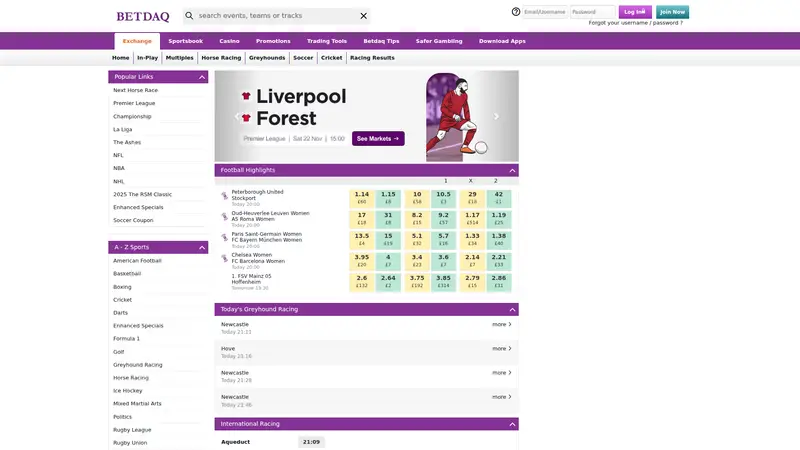
Task: Go to In-Play submenu
Action: pos(147,58)
